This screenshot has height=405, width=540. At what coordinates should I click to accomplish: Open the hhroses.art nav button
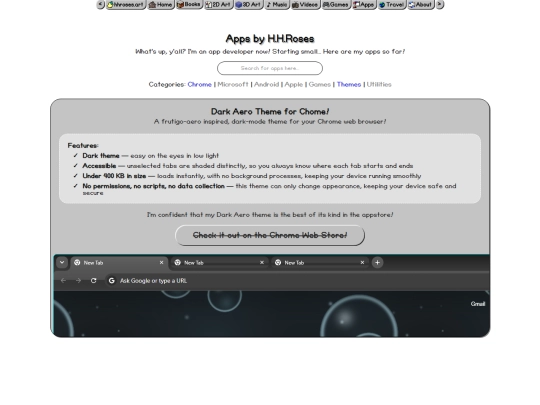tap(126, 4)
